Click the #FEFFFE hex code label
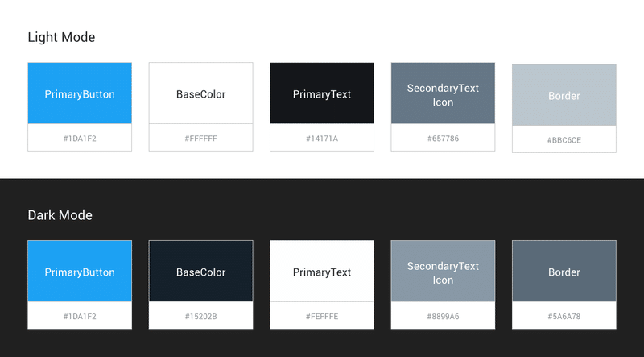Image resolution: width=644 pixels, height=357 pixels. tap(322, 316)
